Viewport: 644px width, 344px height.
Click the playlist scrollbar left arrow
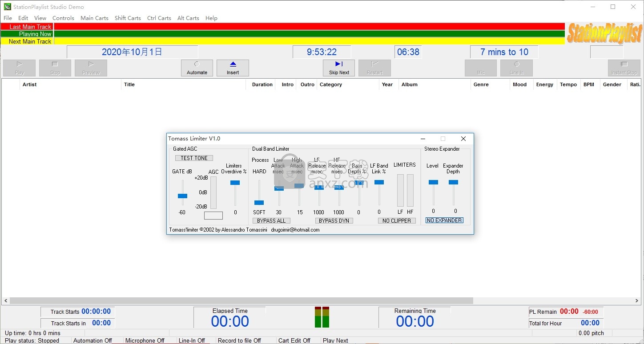tap(6, 301)
